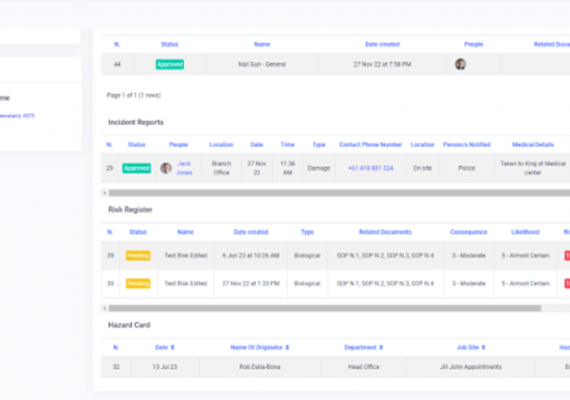Viewport: 570px width, 400px height.
Task: Click Name Of Originator header text
Action: [256, 348]
